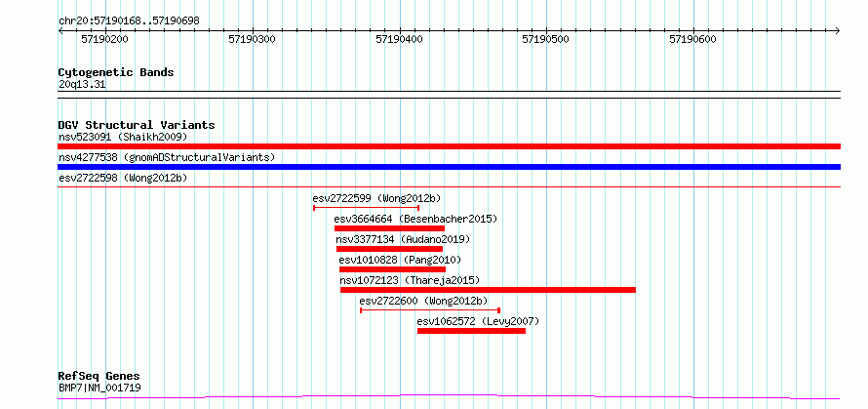
Task: Click the ruler's right scroll arrow
Action: click(x=838, y=30)
